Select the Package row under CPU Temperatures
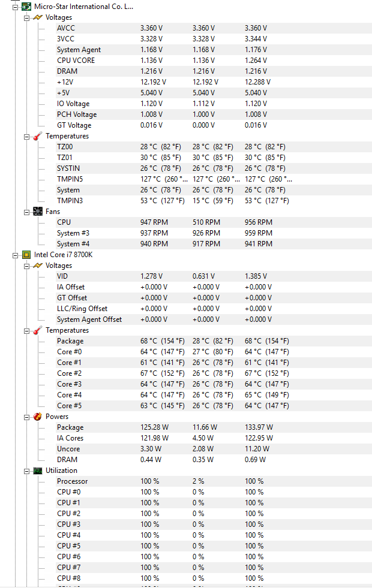Screen dimensions: 372x588 (214, 341)
